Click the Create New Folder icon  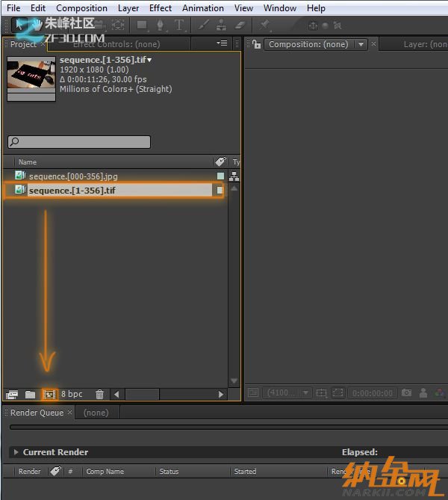(x=31, y=394)
